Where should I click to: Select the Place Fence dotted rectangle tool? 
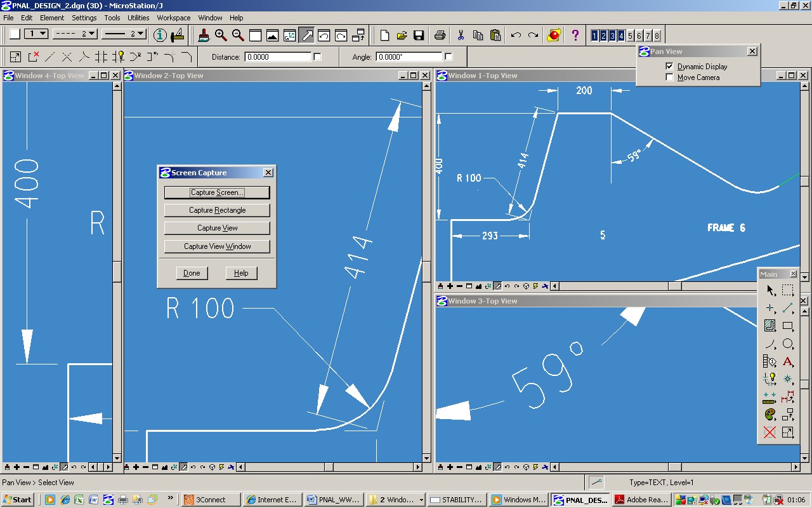tap(787, 291)
